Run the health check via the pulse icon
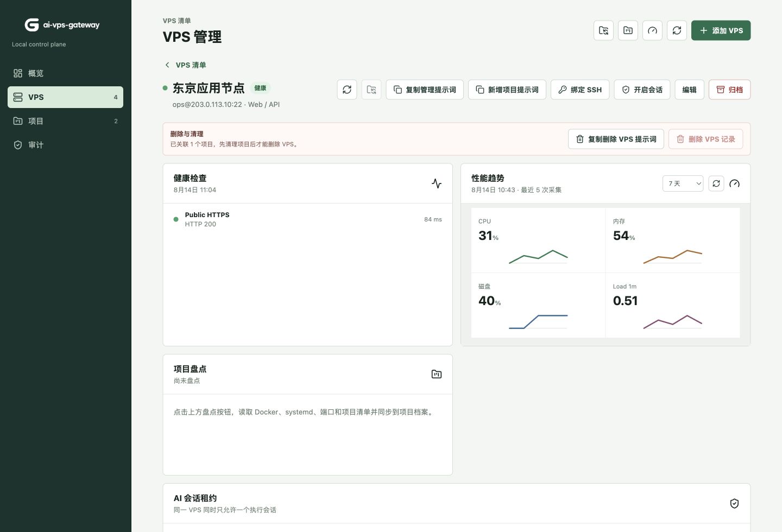Image resolution: width=782 pixels, height=532 pixels. point(437,183)
